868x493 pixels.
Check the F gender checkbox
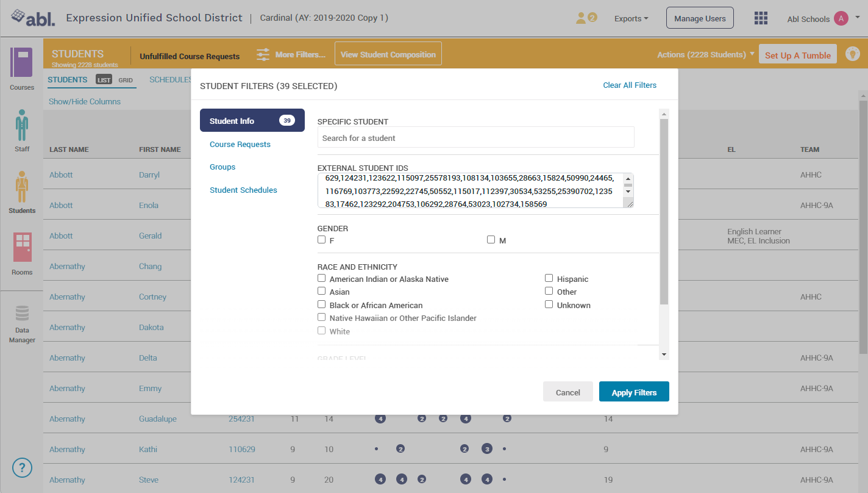click(x=322, y=240)
